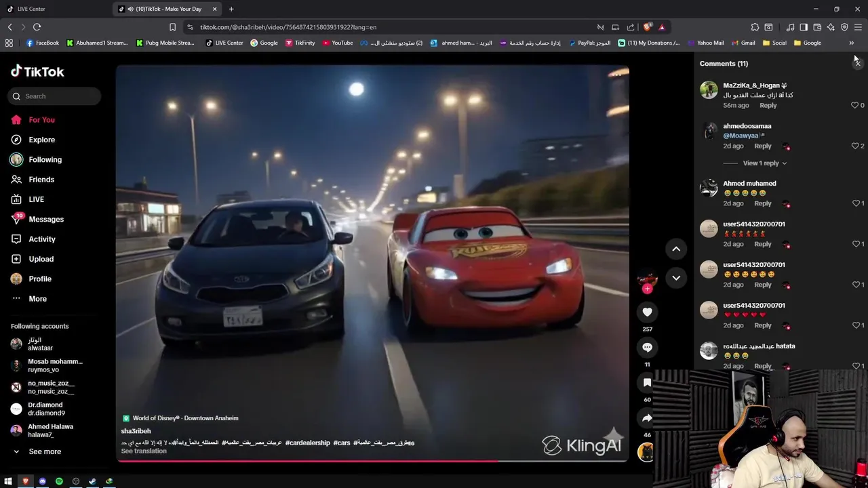Open Ahmed muhamed profile avatar

(709, 188)
